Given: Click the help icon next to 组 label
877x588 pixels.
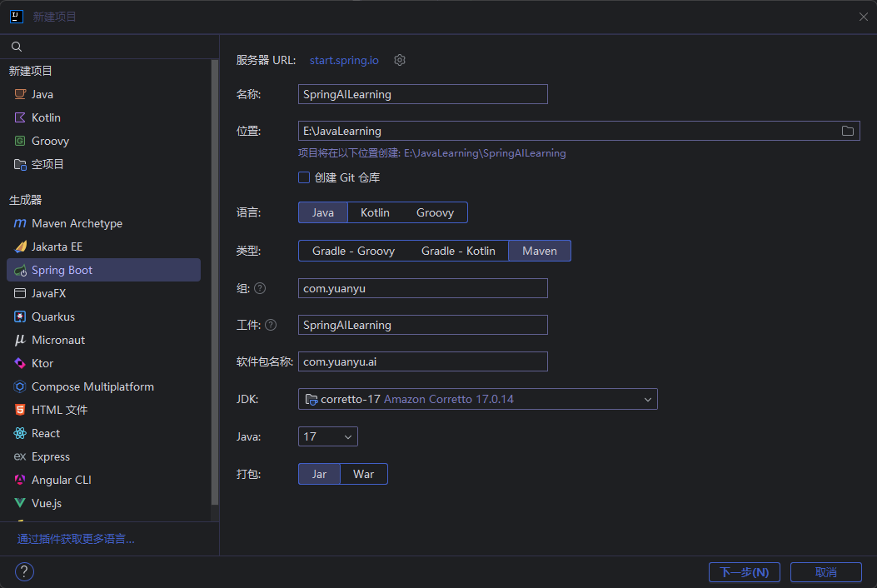Looking at the screenshot, I should pyautogui.click(x=260, y=288).
